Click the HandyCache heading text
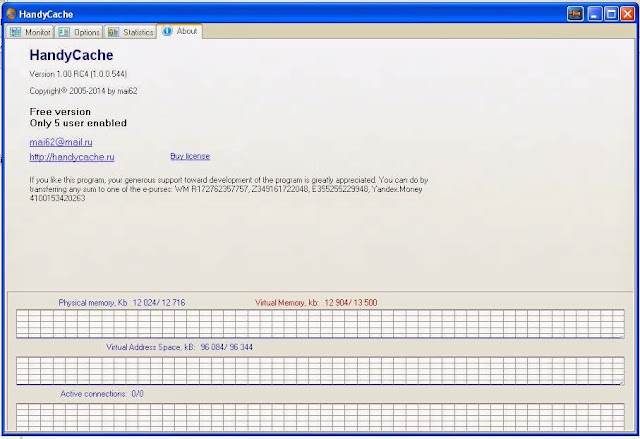Screen dimensions: 640x439 pyautogui.click(x=71, y=55)
